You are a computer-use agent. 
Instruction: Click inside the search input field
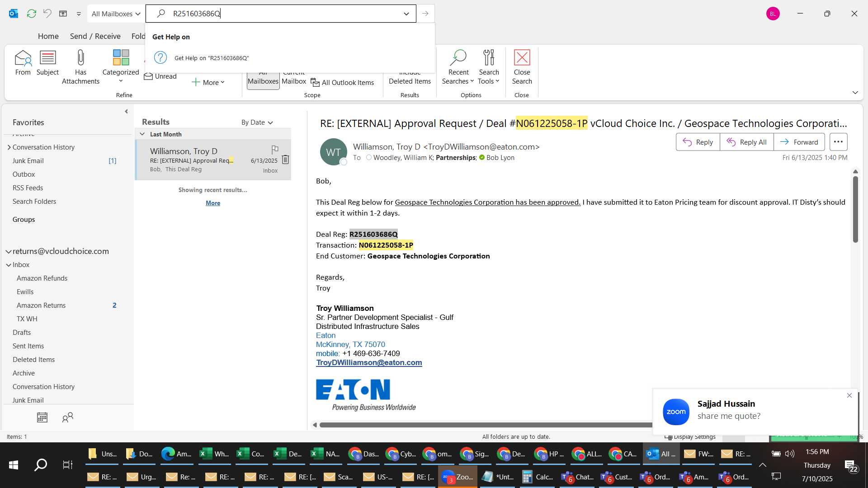(x=280, y=14)
